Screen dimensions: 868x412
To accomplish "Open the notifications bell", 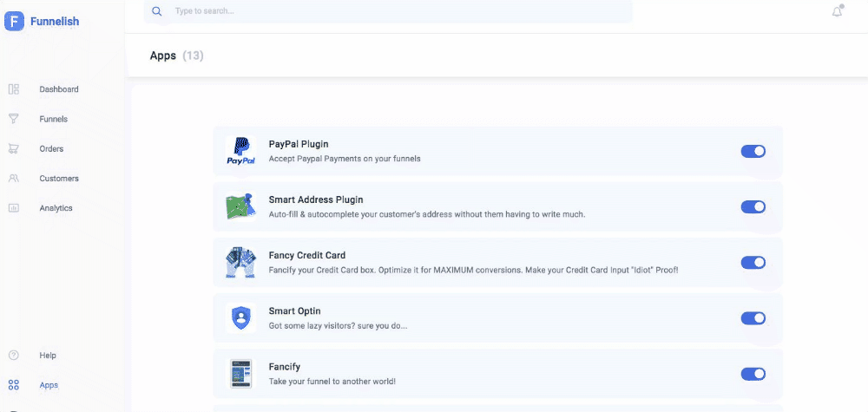I will (x=837, y=11).
